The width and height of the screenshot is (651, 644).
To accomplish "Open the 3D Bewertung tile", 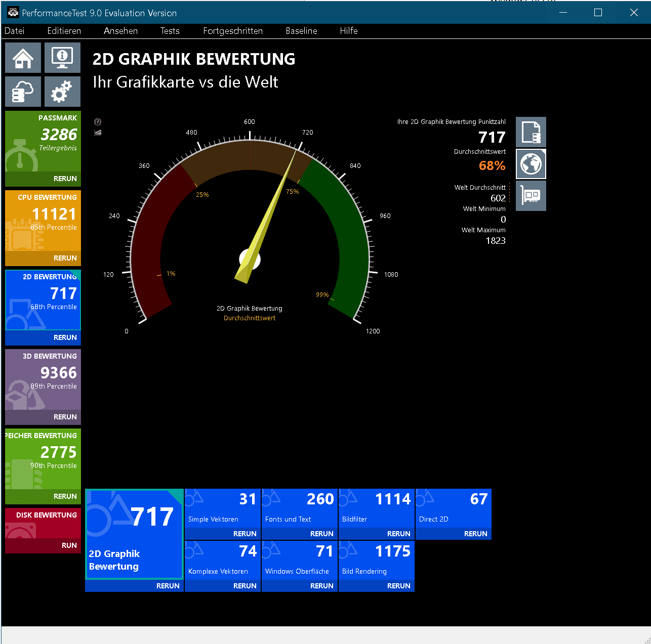I will [43, 380].
